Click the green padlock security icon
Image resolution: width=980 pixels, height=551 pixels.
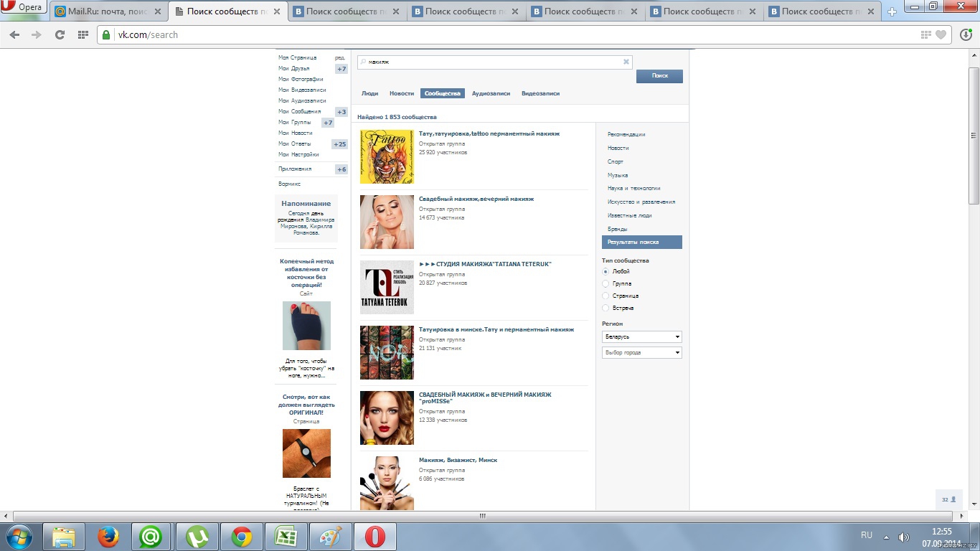[106, 34]
